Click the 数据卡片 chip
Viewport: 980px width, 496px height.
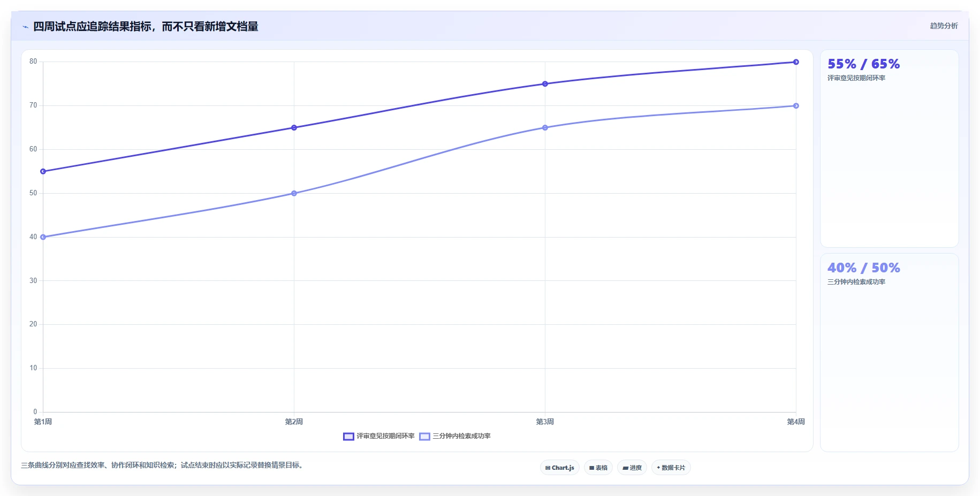(x=671, y=468)
